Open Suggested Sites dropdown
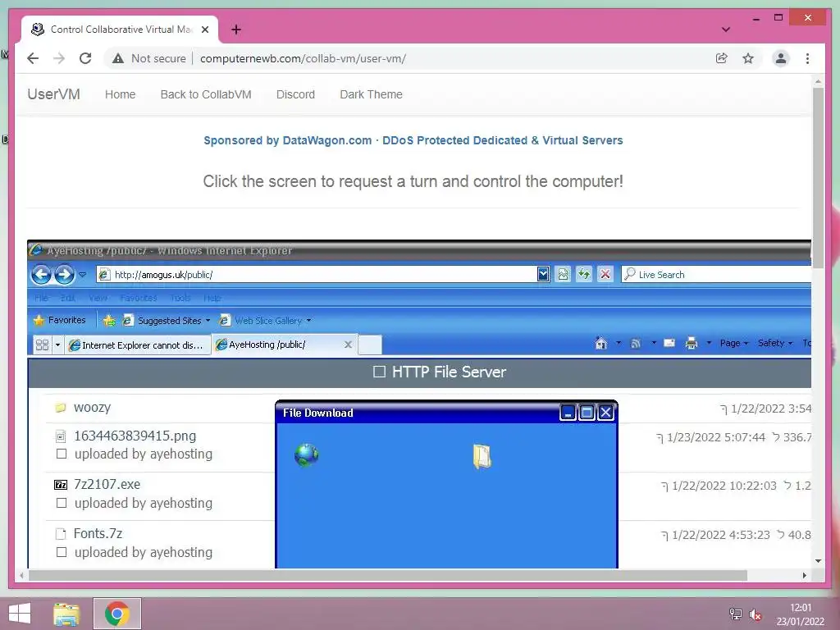This screenshot has height=630, width=840. (166, 321)
